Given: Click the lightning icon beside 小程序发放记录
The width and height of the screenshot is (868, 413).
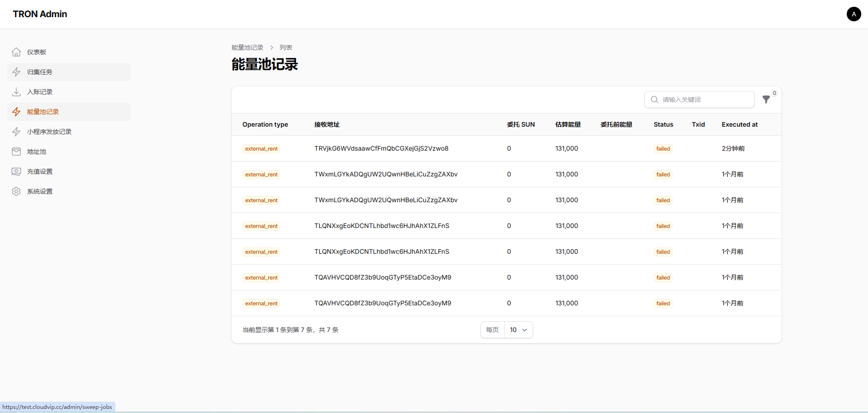Looking at the screenshot, I should (16, 132).
